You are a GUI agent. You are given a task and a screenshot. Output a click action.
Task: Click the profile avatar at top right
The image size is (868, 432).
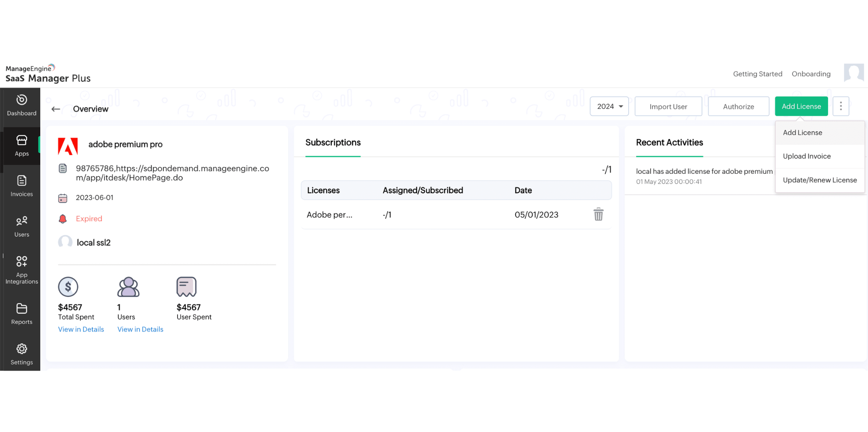tap(854, 73)
